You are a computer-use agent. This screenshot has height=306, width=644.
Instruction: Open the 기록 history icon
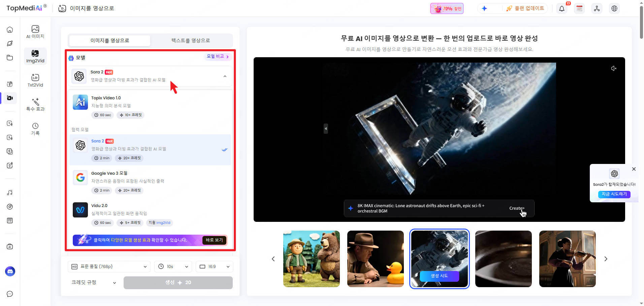[x=35, y=129]
